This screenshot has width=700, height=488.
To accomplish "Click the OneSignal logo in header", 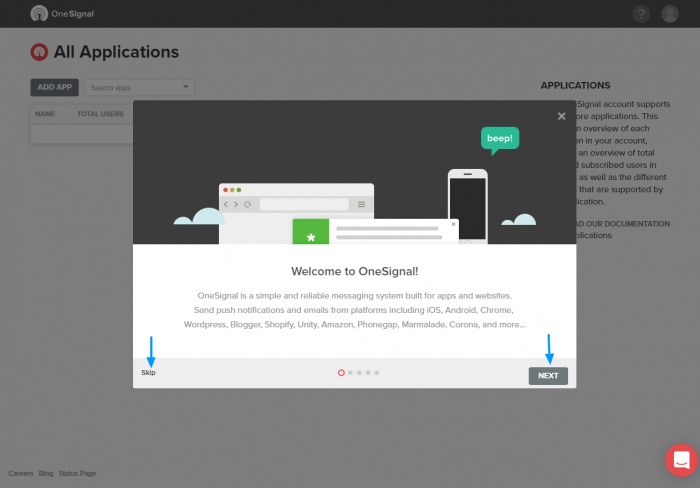I will point(62,14).
